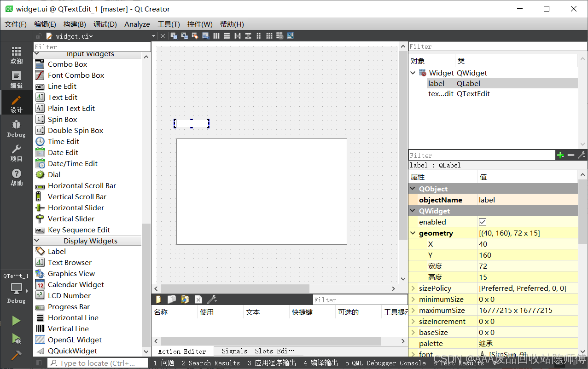The height and width of the screenshot is (369, 588).
Task: Switch to Edit Signals/Slots mode icon
Action: pos(184,36)
